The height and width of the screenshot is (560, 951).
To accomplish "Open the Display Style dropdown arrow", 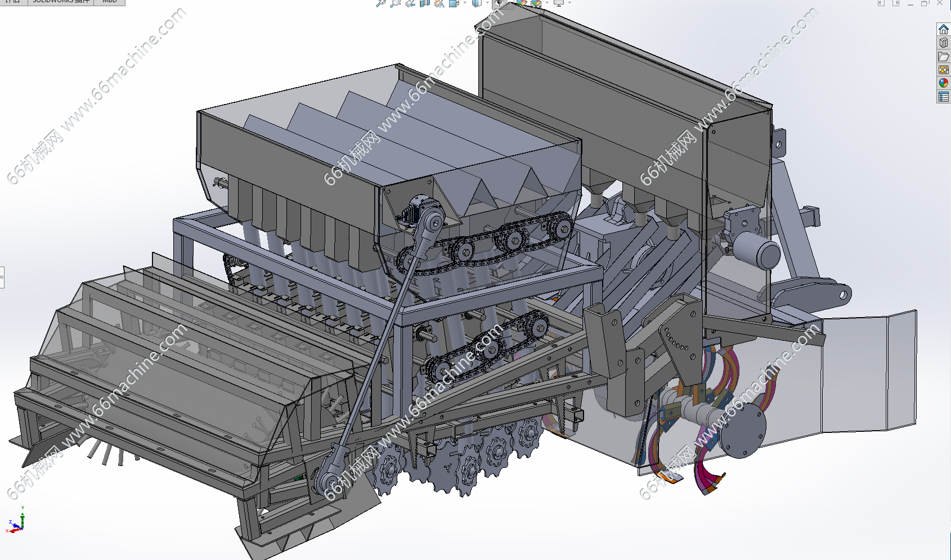I will coord(487,2).
